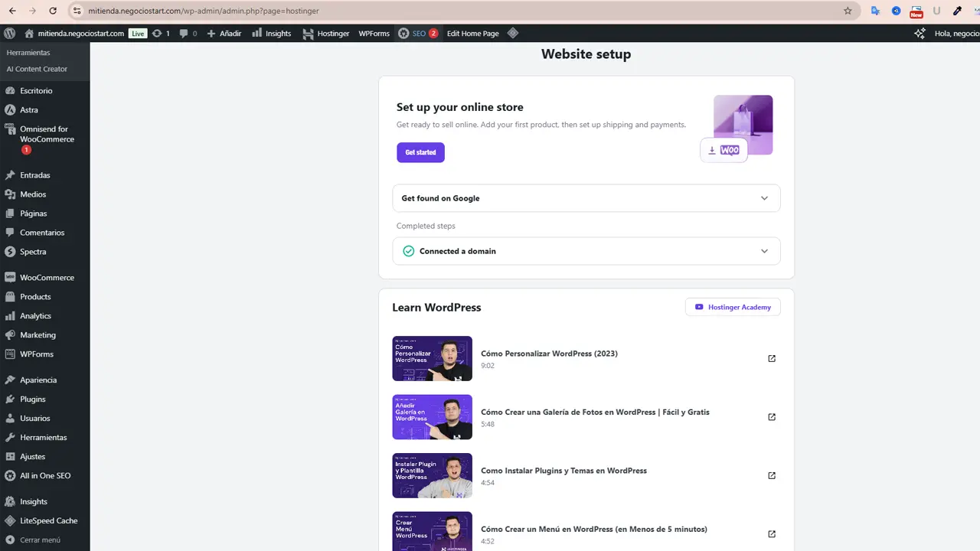Screen dimensions: 980x551
Task: Click WPForms in the top admin bar
Action: [x=374, y=33]
